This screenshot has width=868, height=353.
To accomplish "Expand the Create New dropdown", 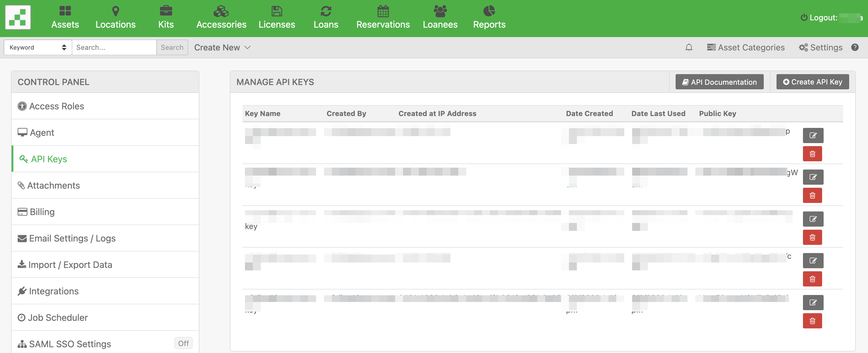I will point(222,47).
